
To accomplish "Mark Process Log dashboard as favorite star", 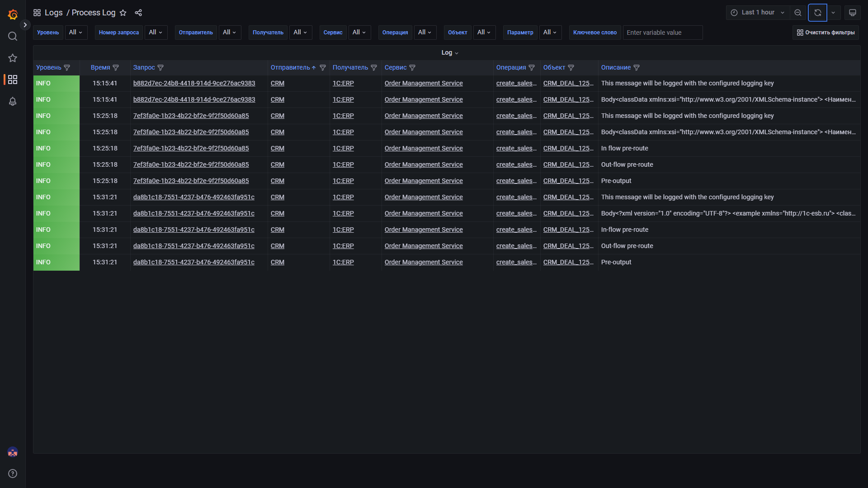I will tap(123, 13).
